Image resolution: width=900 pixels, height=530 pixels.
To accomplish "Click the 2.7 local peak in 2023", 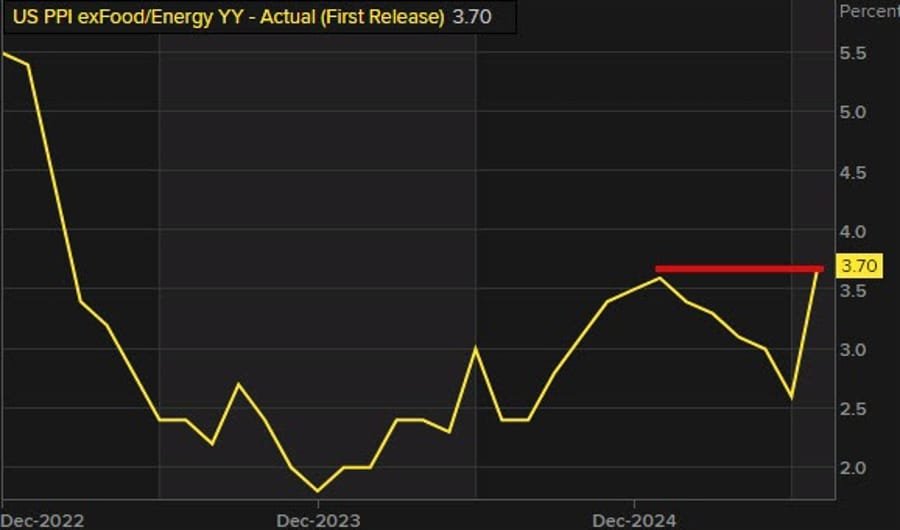I will 238,384.
